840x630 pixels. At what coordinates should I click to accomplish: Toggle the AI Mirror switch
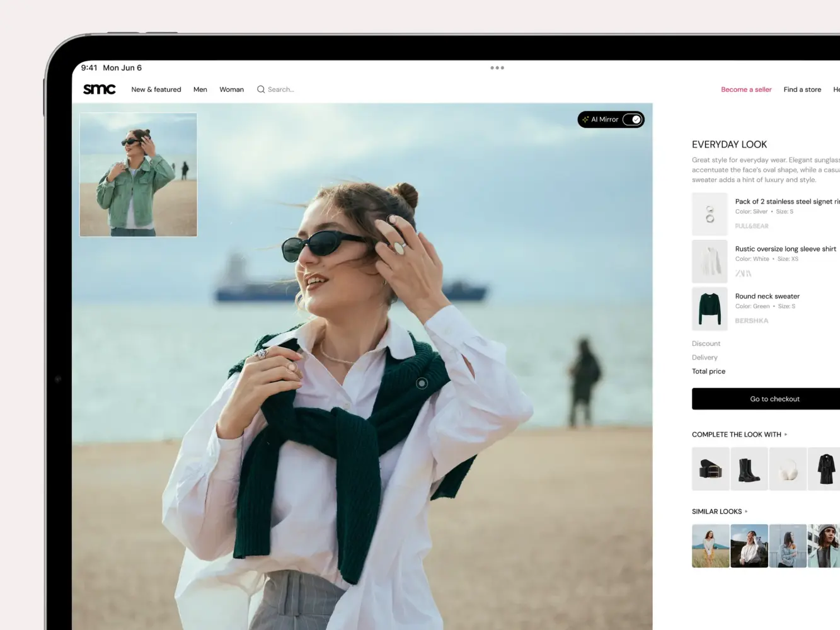(632, 120)
